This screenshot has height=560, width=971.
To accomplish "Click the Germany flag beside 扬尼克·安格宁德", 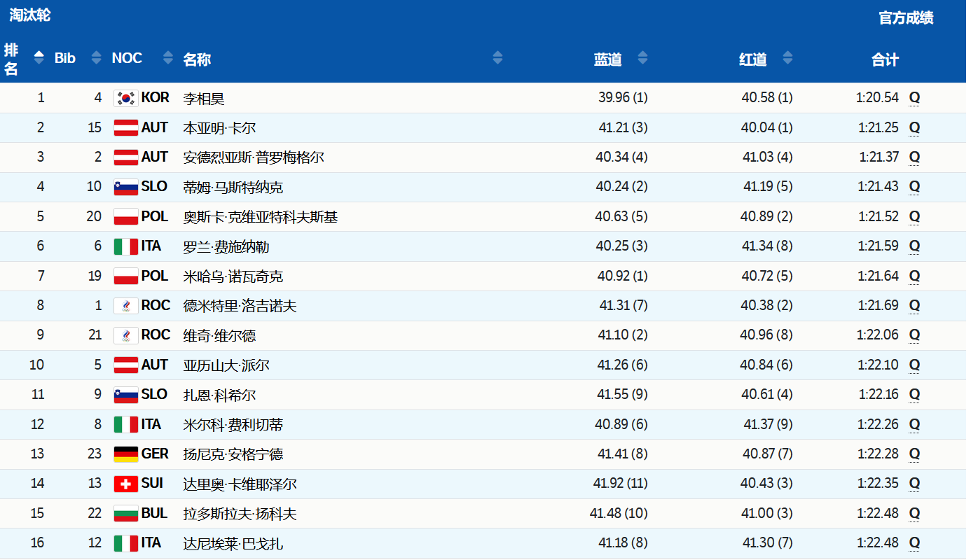I will pos(126,454).
